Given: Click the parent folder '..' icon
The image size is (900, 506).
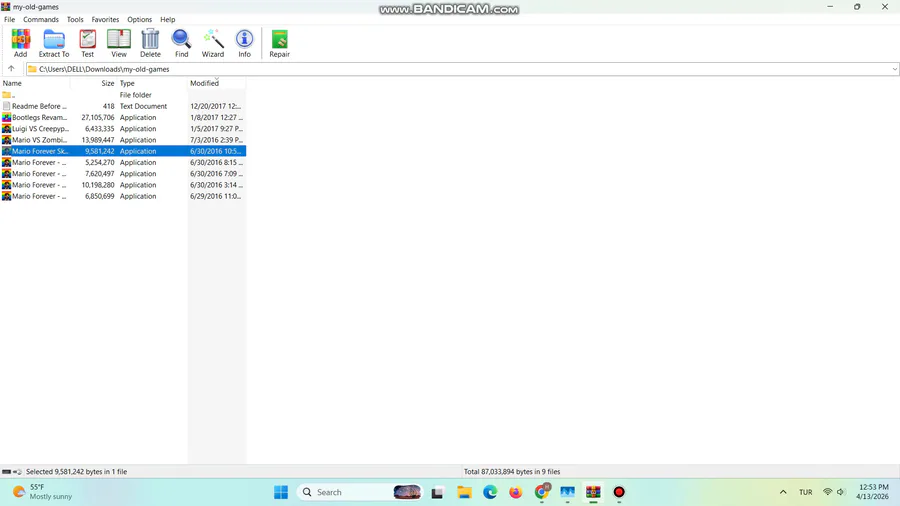Looking at the screenshot, I should (6, 95).
